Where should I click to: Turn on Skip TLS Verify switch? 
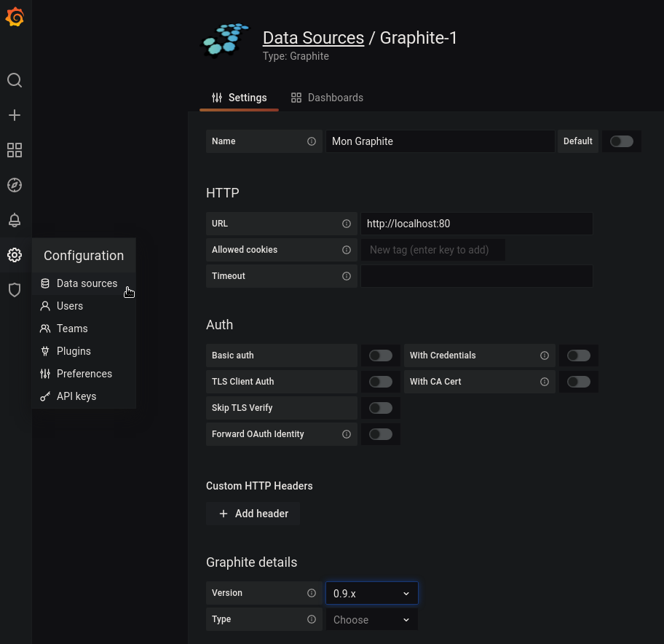[380, 408]
